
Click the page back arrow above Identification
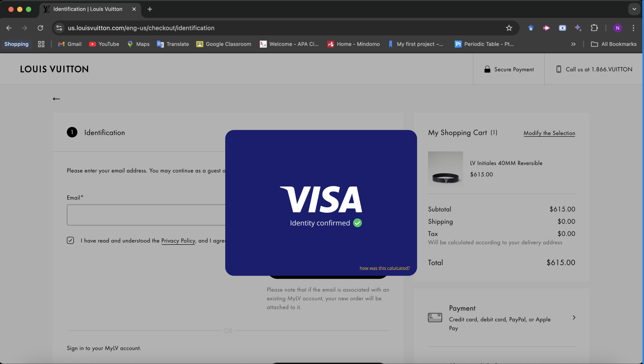[56, 99]
